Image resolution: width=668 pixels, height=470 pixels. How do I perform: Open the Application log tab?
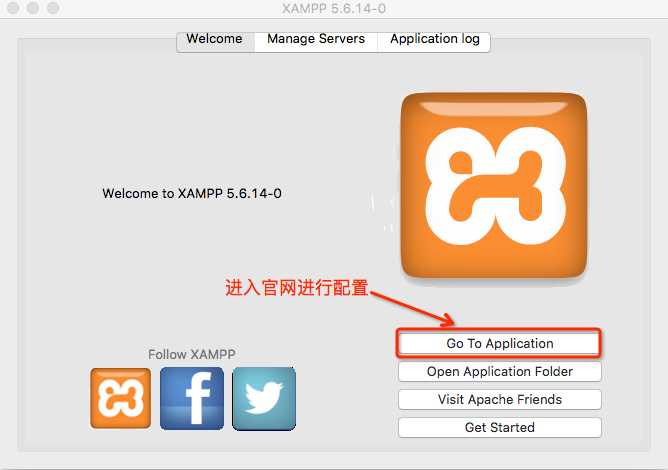point(434,42)
